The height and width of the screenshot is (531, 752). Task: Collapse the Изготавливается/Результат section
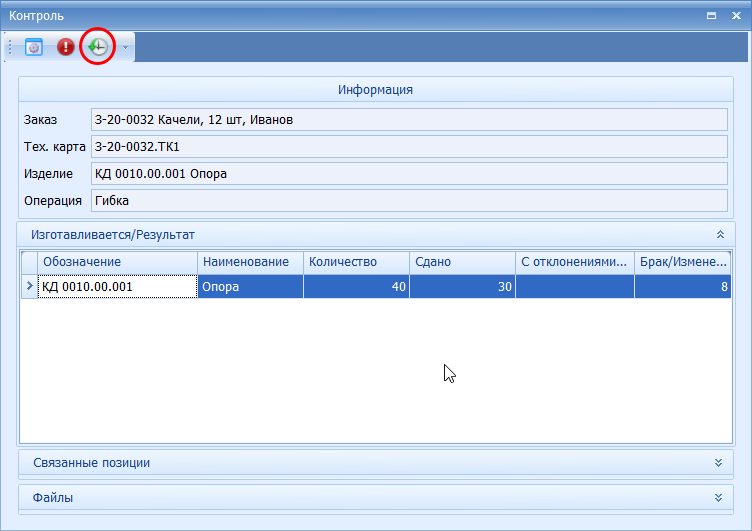(719, 234)
